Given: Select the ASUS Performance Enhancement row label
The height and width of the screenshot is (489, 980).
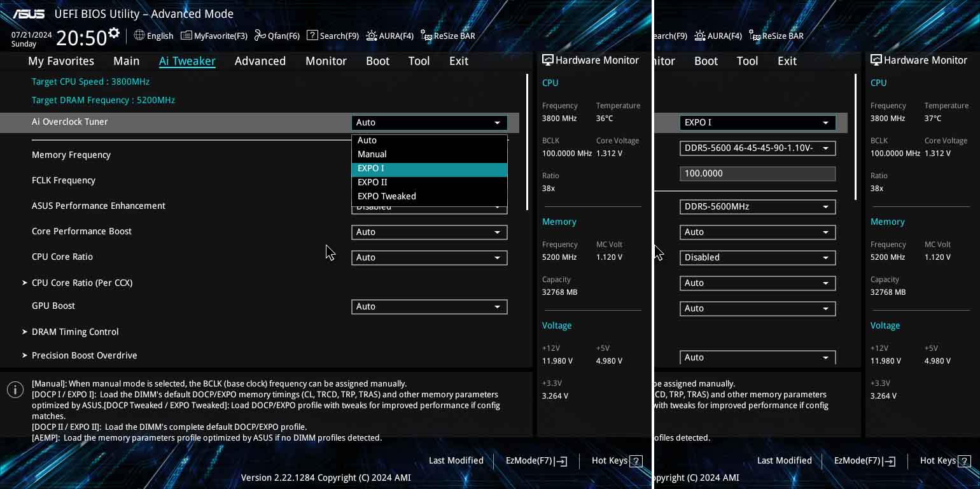Looking at the screenshot, I should (x=99, y=206).
